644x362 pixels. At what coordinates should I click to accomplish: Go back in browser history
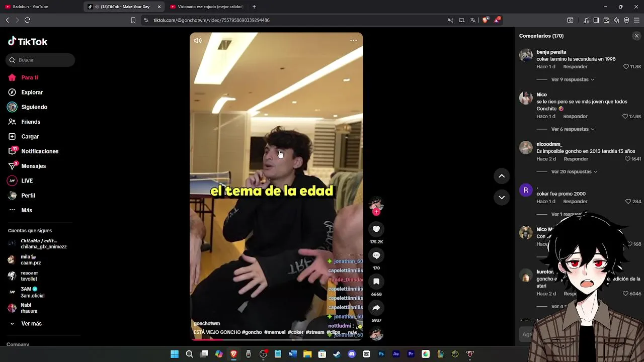click(x=7, y=20)
